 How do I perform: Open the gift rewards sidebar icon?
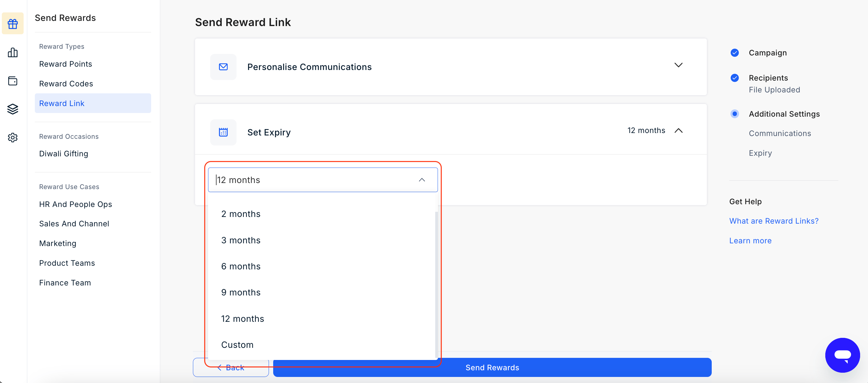(x=12, y=24)
